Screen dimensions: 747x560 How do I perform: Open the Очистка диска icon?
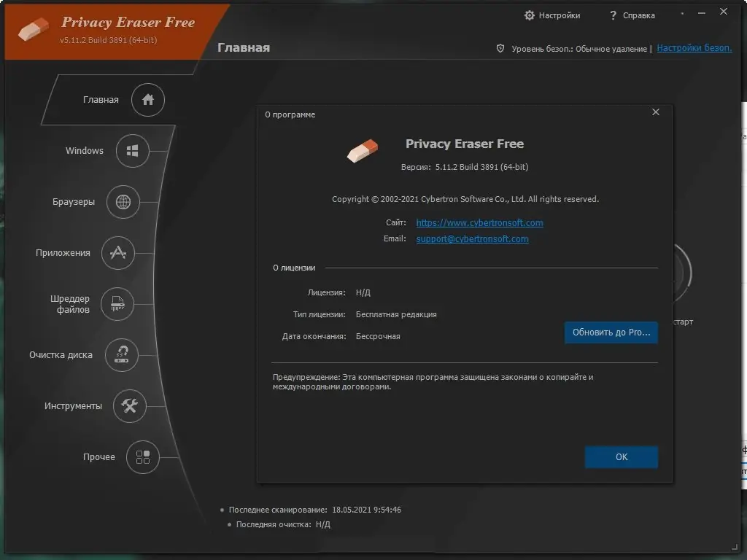coord(122,355)
